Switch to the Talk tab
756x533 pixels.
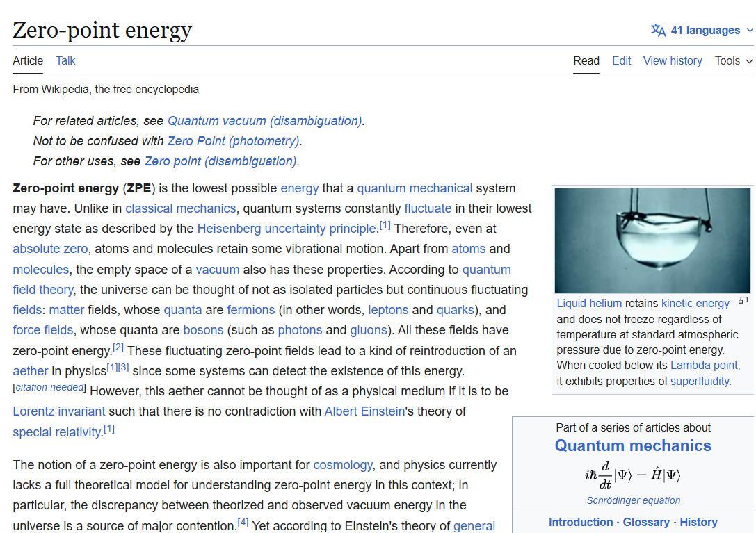65,60
